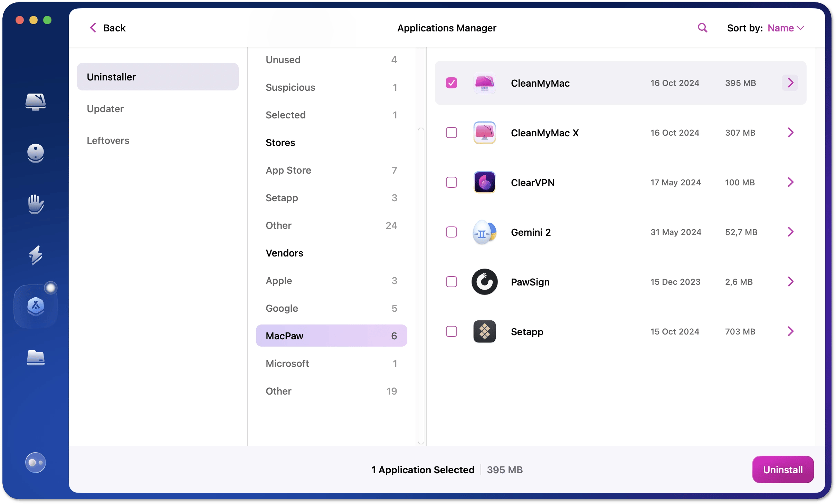Expand PawSign details chevron
The width and height of the screenshot is (836, 504).
point(790,282)
